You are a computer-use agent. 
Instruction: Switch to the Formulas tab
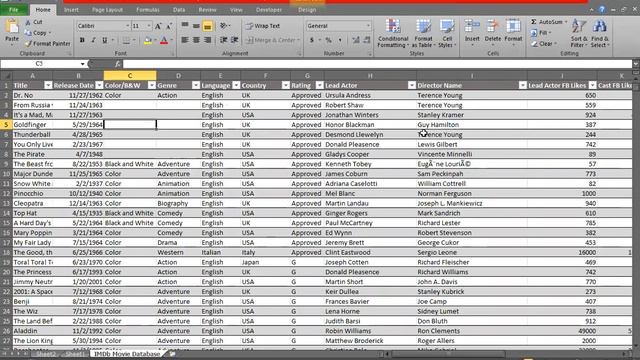pyautogui.click(x=148, y=9)
